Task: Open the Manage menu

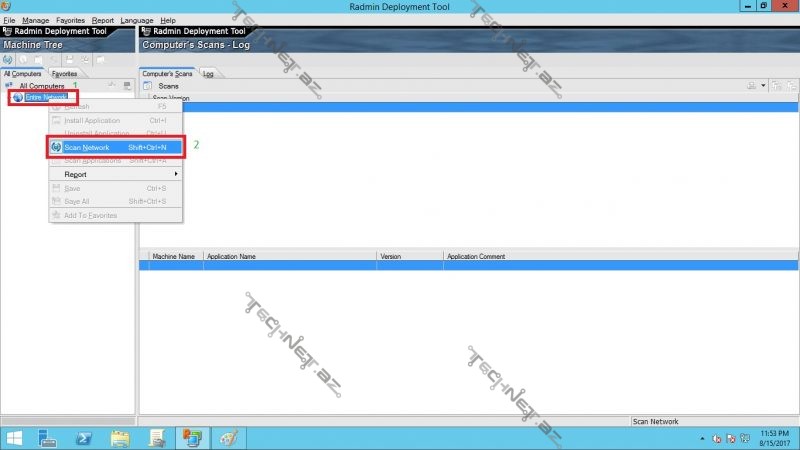Action: click(36, 20)
